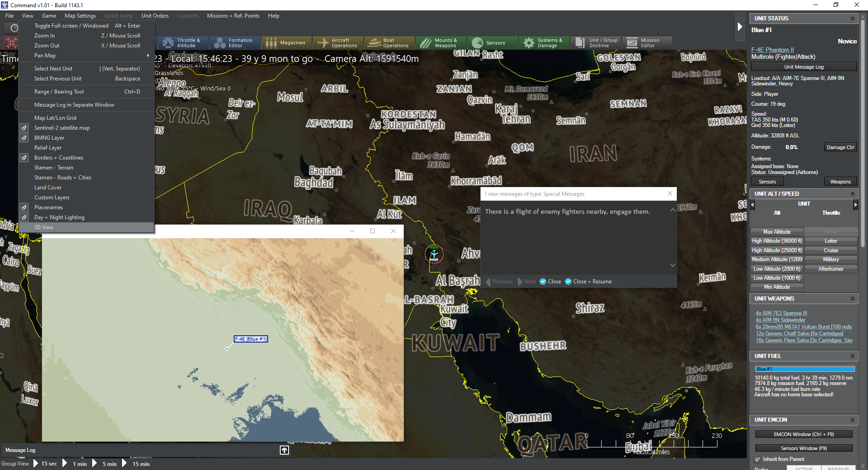Image resolution: width=868 pixels, height=470 pixels.
Task: Click the Close + Resume button
Action: [588, 282]
